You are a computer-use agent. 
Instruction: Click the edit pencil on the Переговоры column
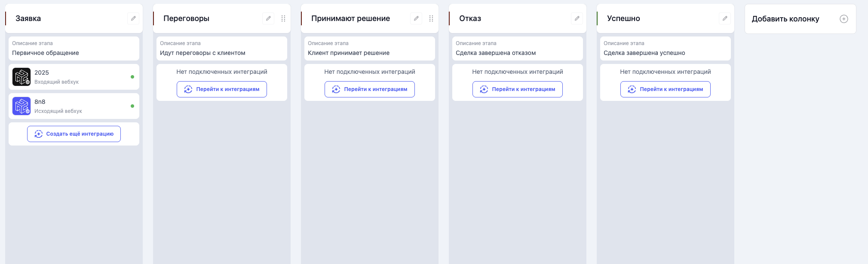268,18
